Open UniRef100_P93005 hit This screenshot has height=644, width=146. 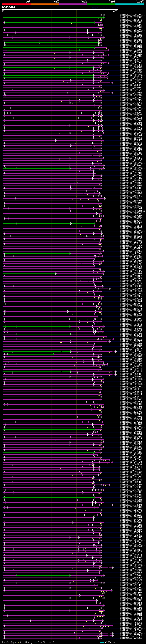click(131, 80)
